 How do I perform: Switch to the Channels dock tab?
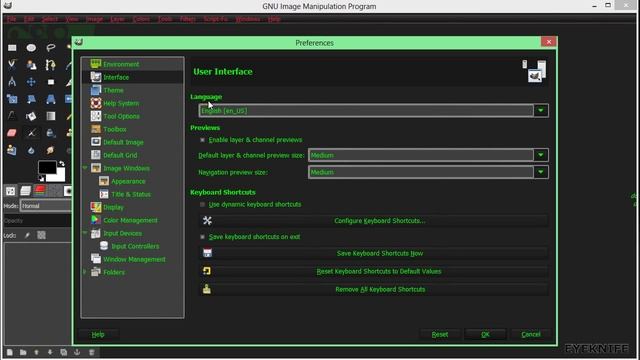(40, 191)
